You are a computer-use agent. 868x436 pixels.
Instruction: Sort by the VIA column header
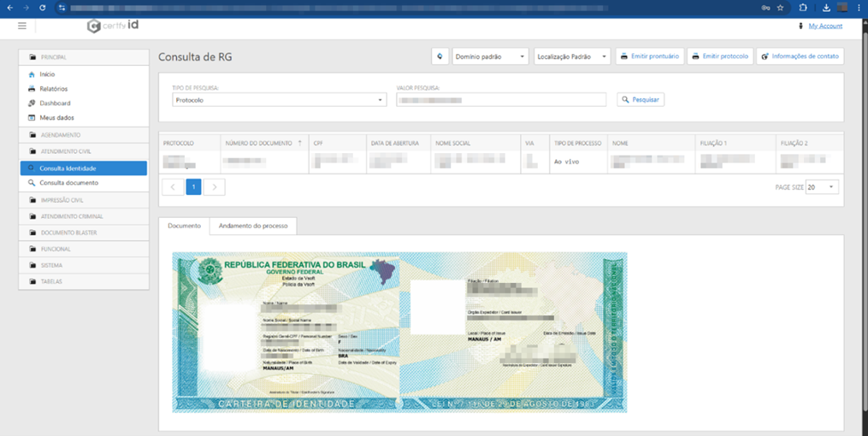[534, 144]
